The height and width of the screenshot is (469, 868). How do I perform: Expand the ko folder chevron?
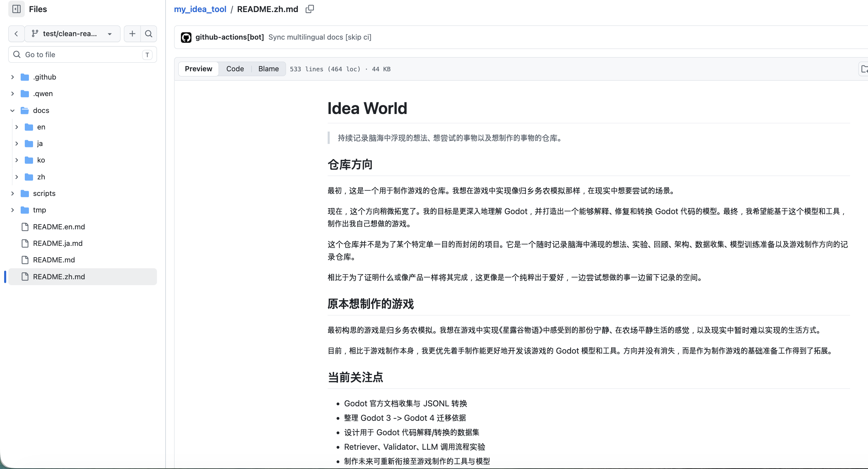(17, 160)
